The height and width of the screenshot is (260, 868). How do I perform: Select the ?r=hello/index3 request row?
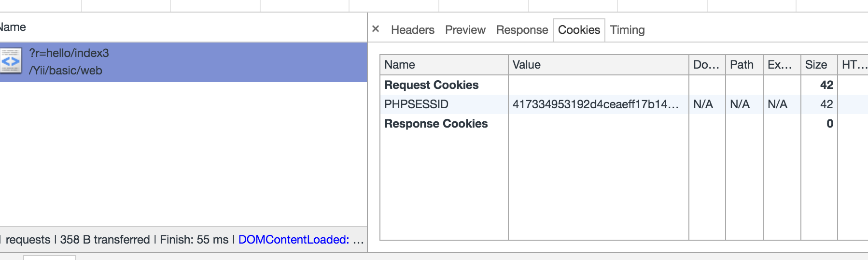pyautogui.click(x=183, y=62)
